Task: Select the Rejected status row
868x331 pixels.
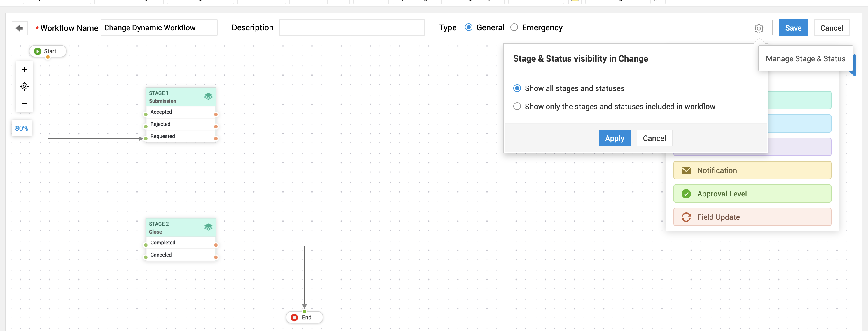Action: [x=181, y=124]
